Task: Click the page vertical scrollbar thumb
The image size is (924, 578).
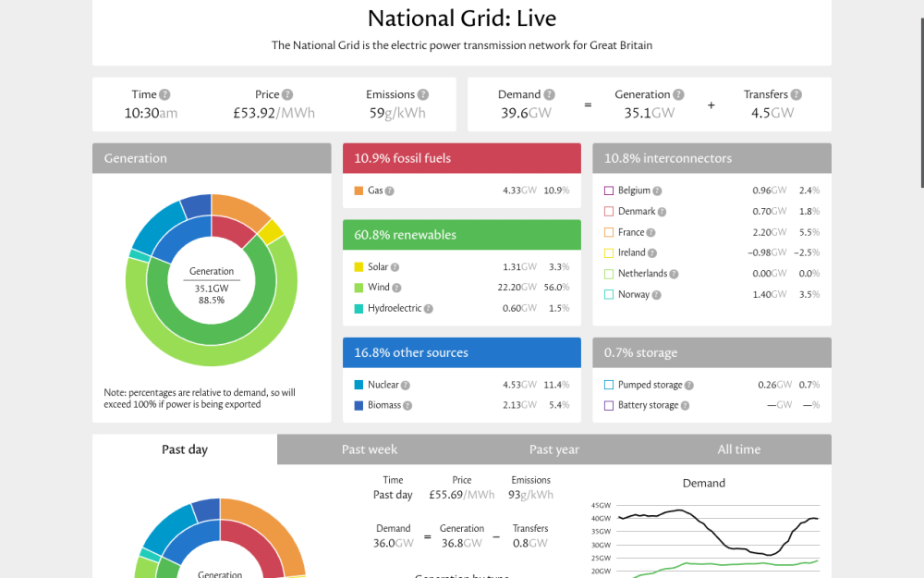Action: click(x=922, y=104)
